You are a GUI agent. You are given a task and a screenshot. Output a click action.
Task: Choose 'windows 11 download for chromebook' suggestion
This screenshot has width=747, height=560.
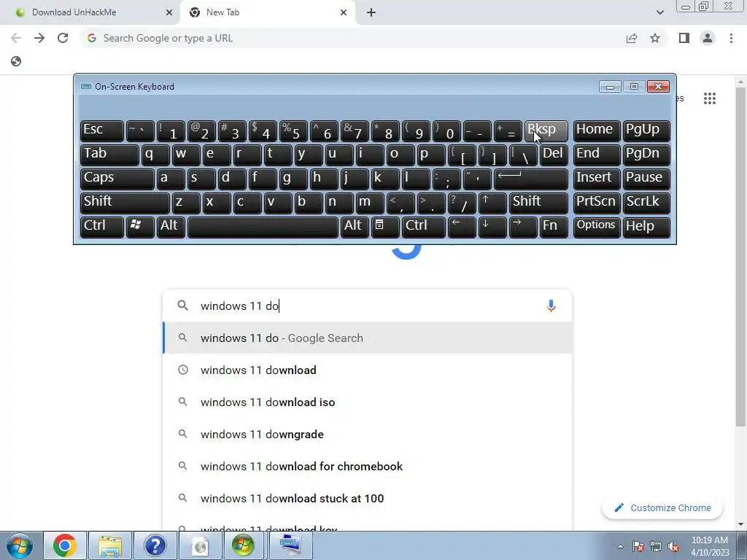click(x=367, y=466)
